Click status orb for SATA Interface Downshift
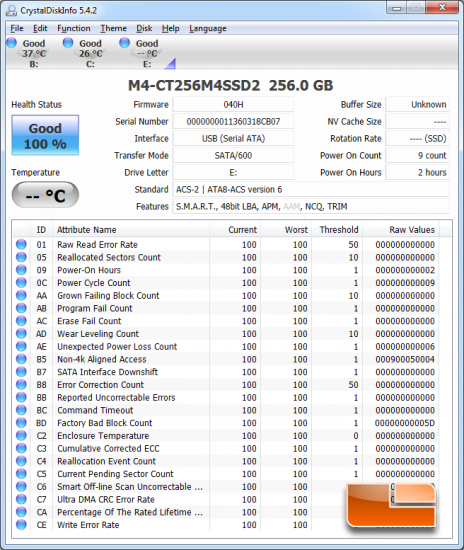This screenshot has height=550, width=464. click(21, 371)
